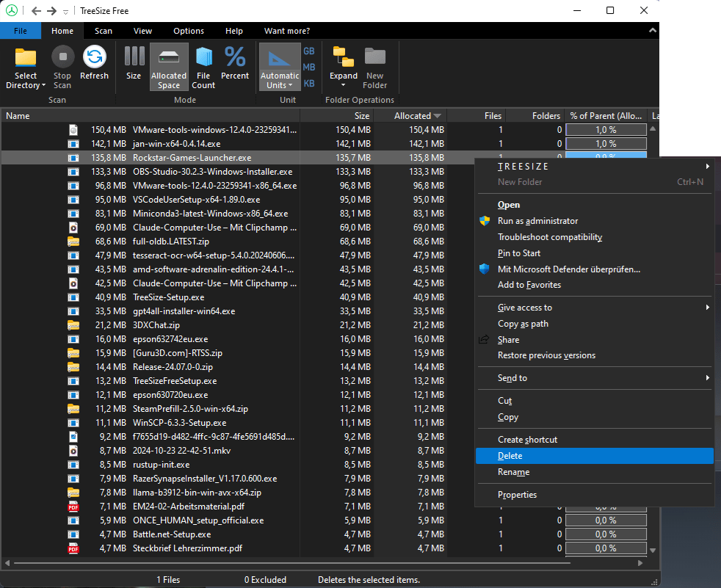The image size is (721, 588).
Task: Toggle the Allocated Space mode
Action: point(169,58)
